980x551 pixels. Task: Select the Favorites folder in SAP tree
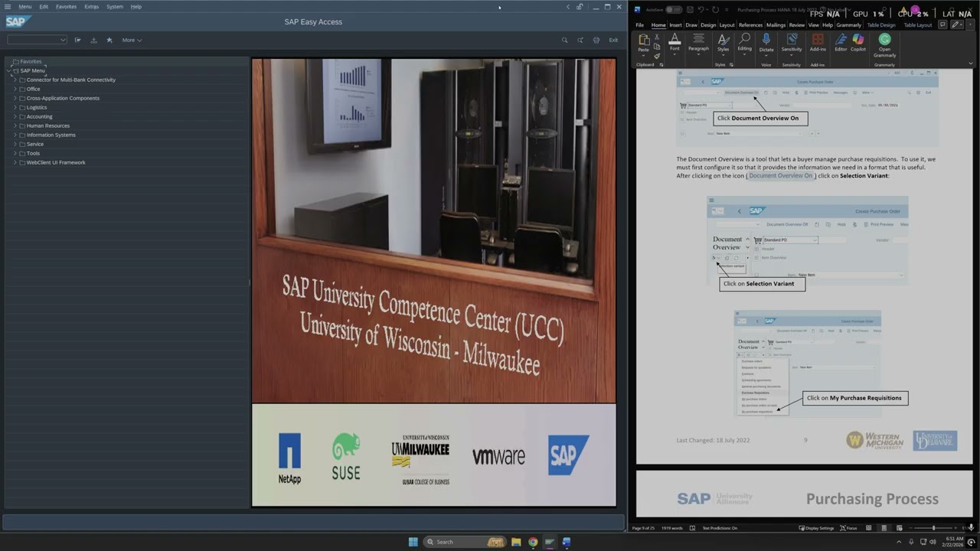coord(31,61)
